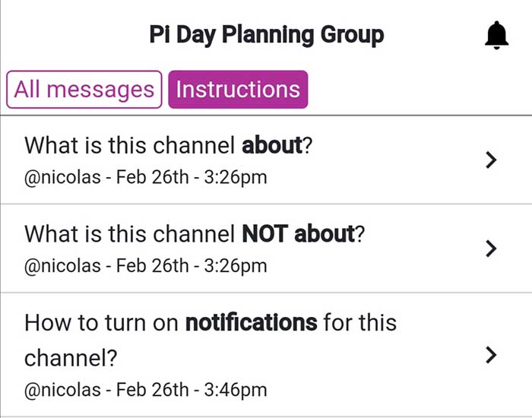Open 'How to turn on notifications' message
Viewport: 532px width, 418px height.
(266, 355)
